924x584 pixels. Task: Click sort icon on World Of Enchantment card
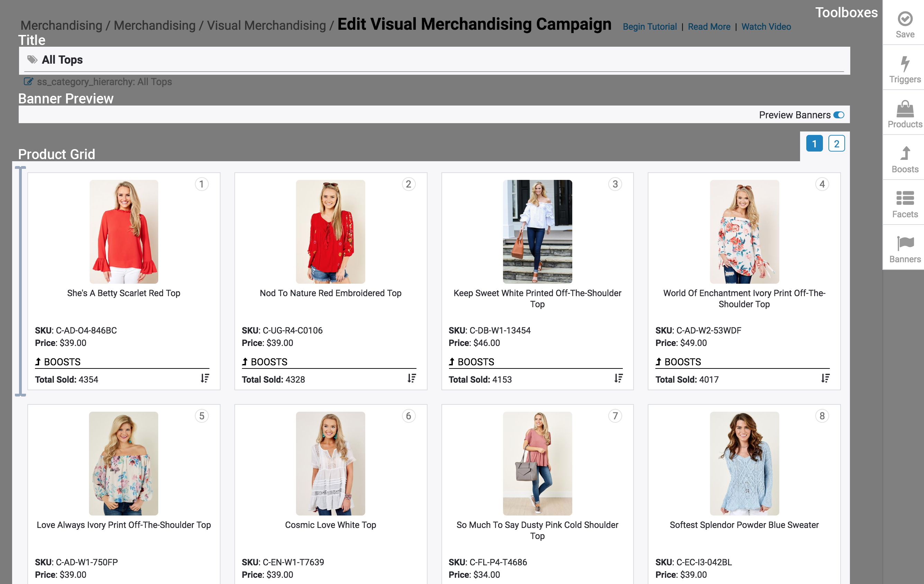click(825, 378)
